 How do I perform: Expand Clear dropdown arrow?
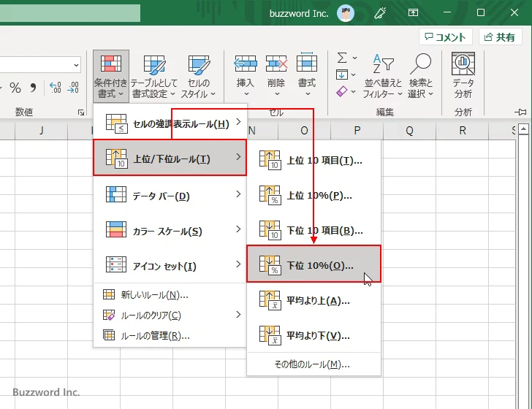353,91
